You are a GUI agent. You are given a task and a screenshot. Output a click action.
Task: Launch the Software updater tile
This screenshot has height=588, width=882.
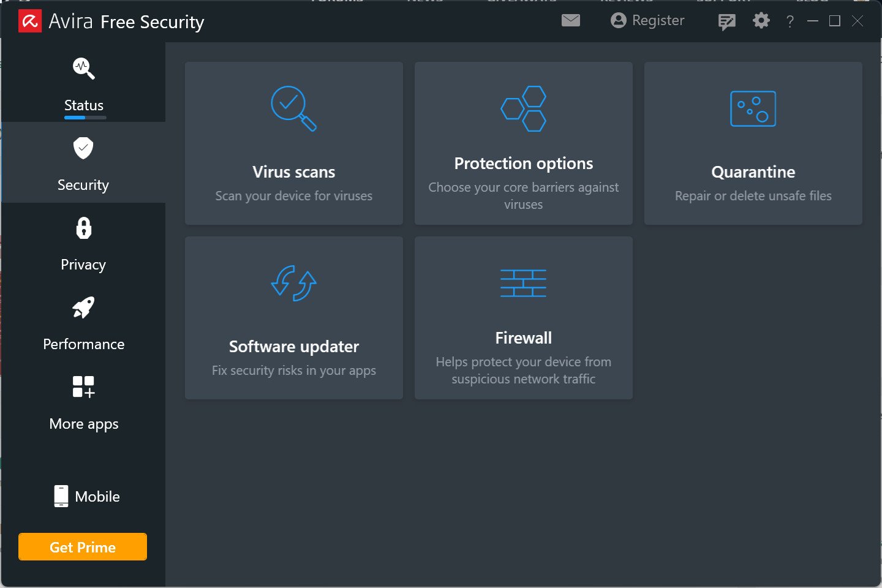(294, 318)
